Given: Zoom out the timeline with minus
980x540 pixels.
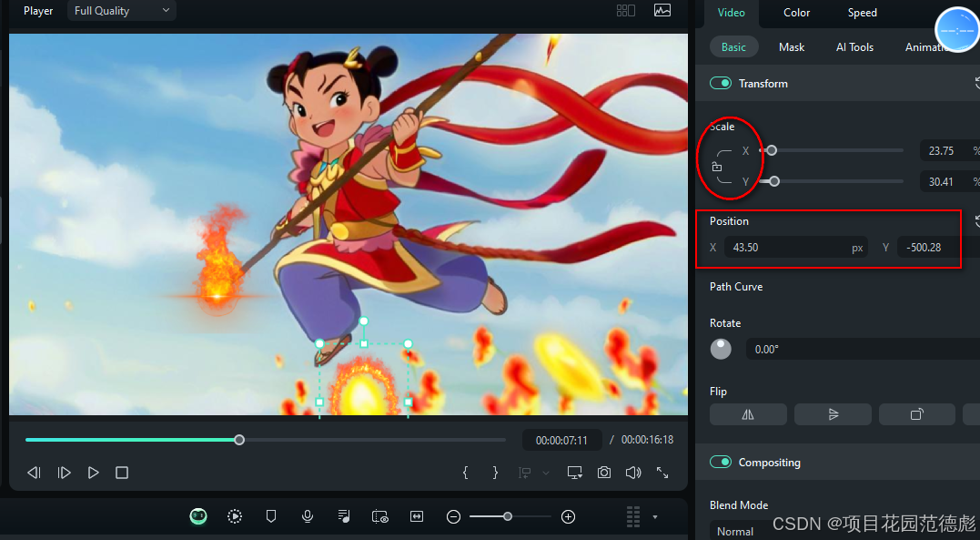Looking at the screenshot, I should (x=454, y=516).
